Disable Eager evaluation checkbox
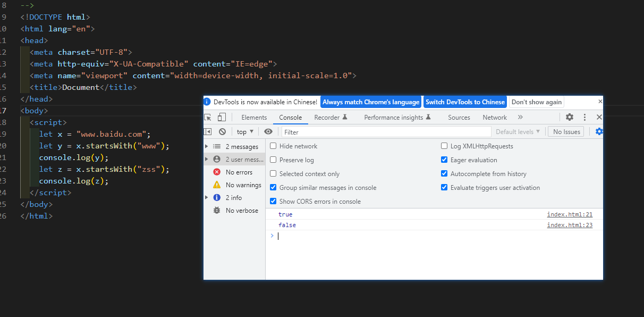 [444, 160]
